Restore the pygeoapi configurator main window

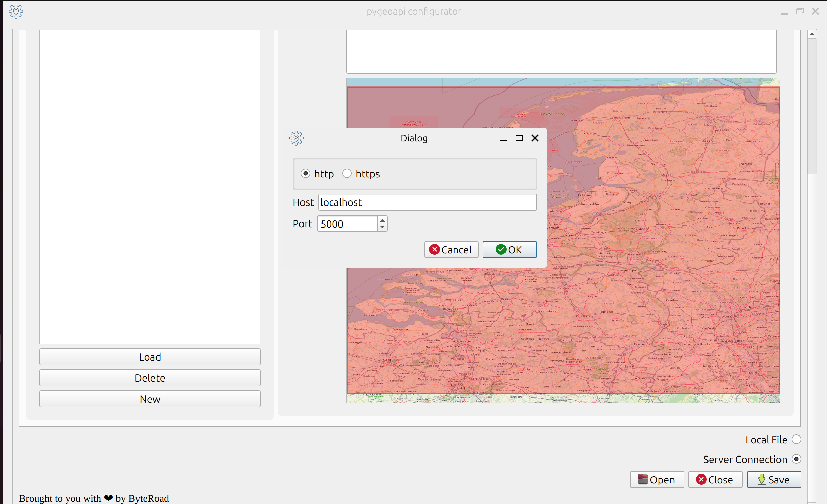pyautogui.click(x=800, y=12)
